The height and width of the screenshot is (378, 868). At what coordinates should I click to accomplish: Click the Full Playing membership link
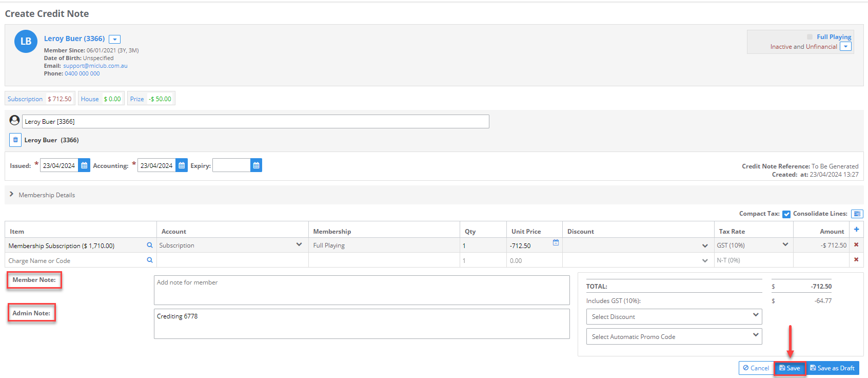tap(834, 37)
